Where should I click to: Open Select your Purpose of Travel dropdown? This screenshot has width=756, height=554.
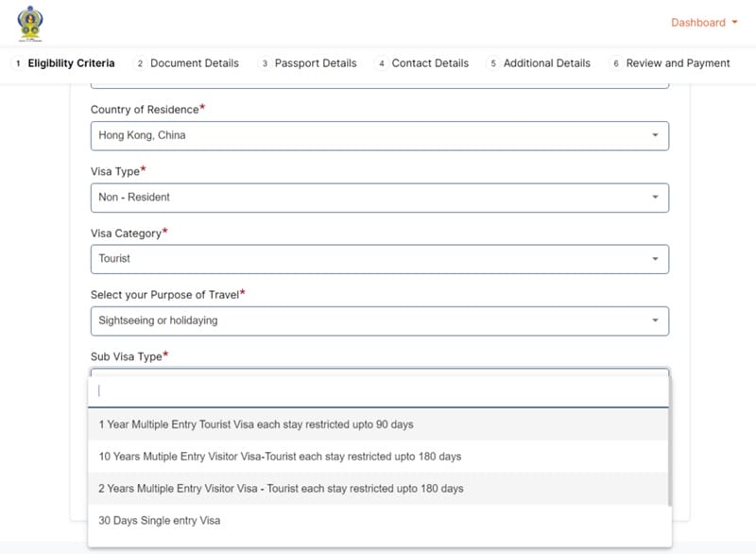379,320
